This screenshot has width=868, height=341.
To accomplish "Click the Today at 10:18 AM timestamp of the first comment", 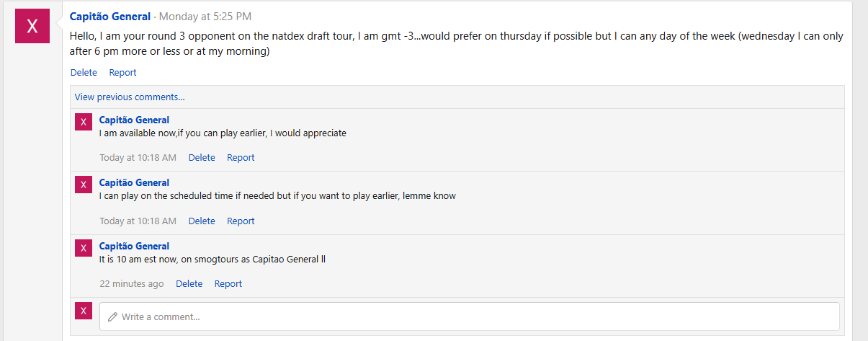I will tap(138, 157).
